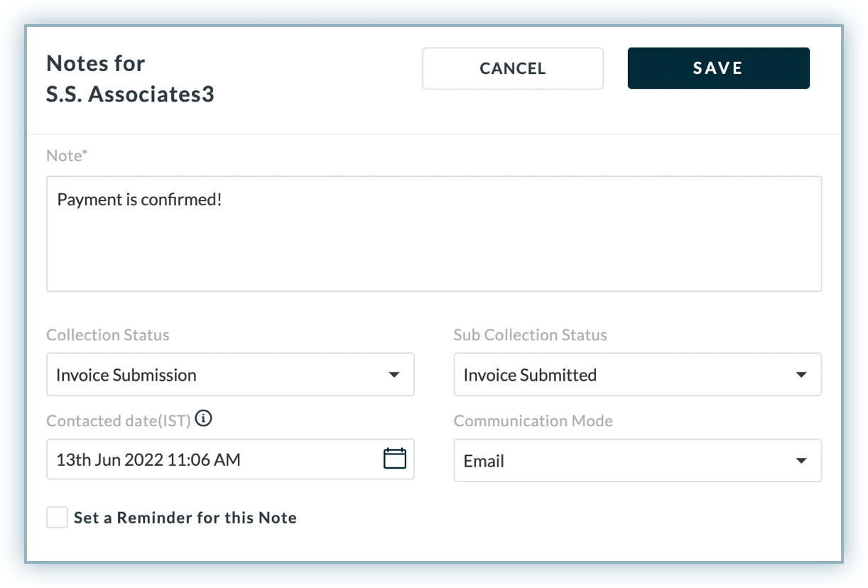
Task: Open dropdown showing 'Invoice Submission'
Action: (213, 375)
